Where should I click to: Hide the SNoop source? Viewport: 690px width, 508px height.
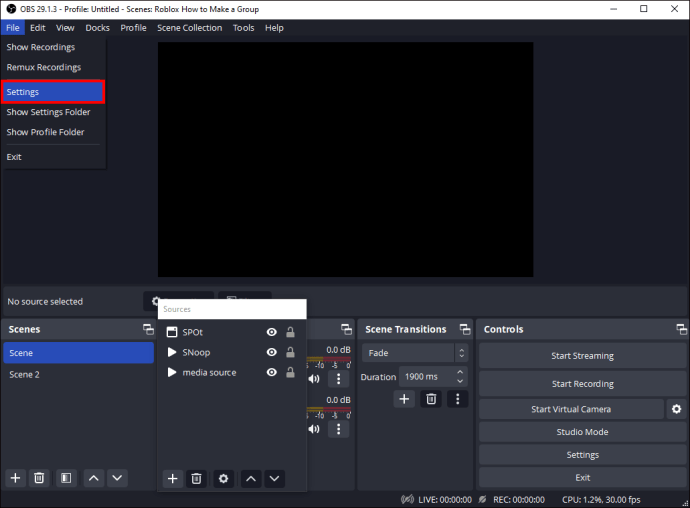pyautogui.click(x=272, y=352)
